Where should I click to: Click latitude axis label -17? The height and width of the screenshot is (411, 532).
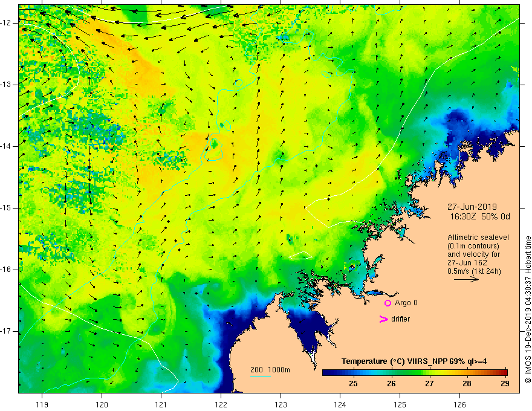click(6, 331)
